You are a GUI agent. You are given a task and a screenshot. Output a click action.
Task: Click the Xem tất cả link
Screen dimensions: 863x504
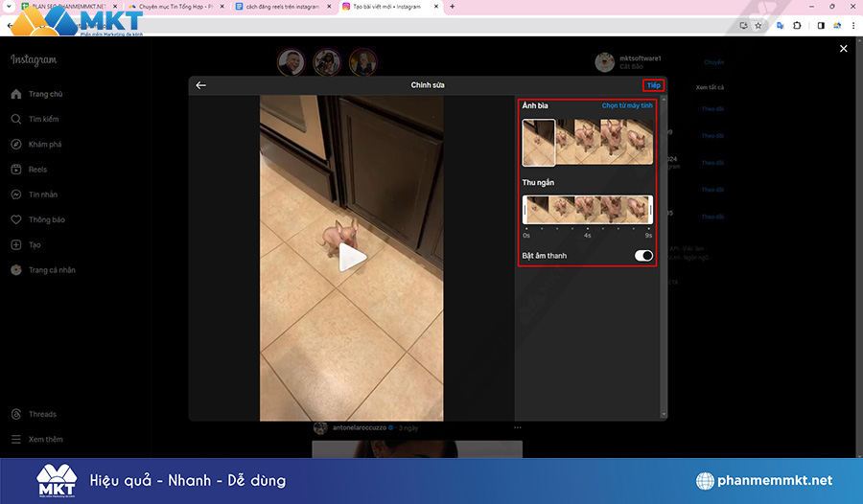pyautogui.click(x=710, y=87)
